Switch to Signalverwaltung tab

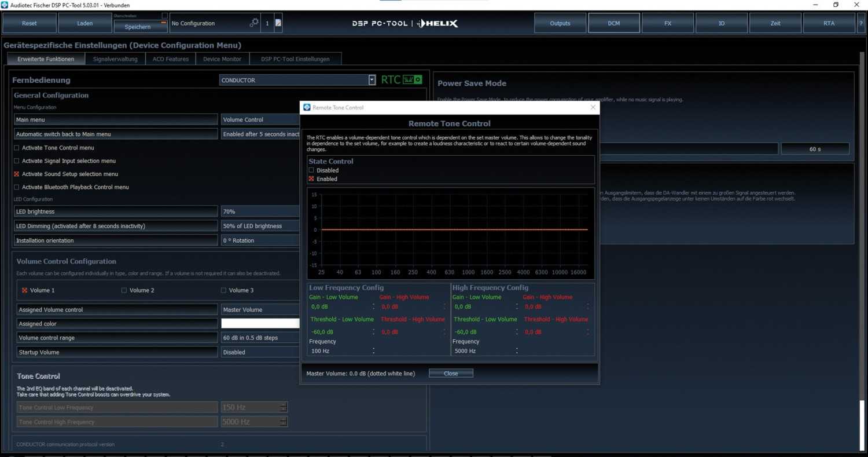click(115, 59)
